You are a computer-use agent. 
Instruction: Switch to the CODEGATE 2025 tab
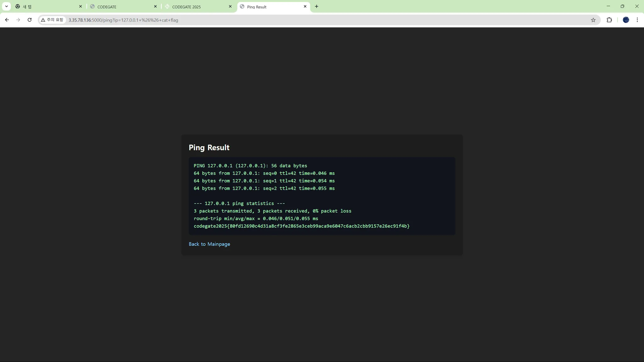(195, 7)
